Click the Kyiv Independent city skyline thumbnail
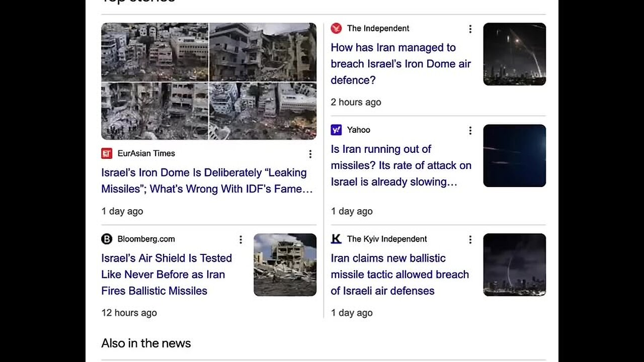The width and height of the screenshot is (644, 362). [514, 264]
